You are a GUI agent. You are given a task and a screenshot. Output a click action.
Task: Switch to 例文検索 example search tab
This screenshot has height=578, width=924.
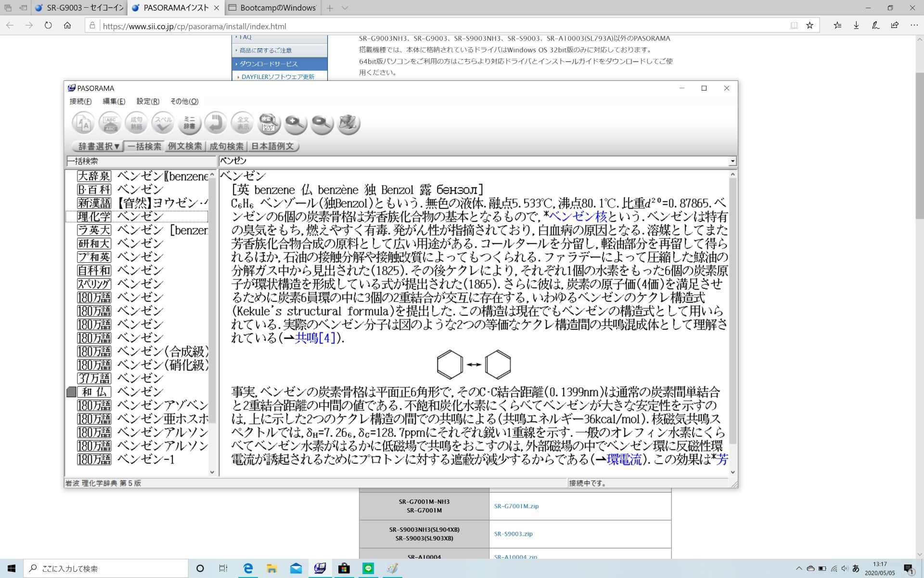(185, 146)
